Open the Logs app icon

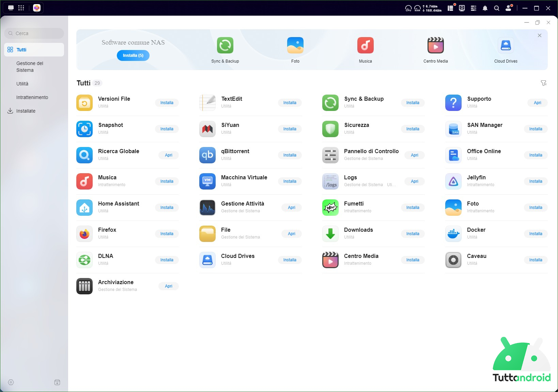[330, 181]
